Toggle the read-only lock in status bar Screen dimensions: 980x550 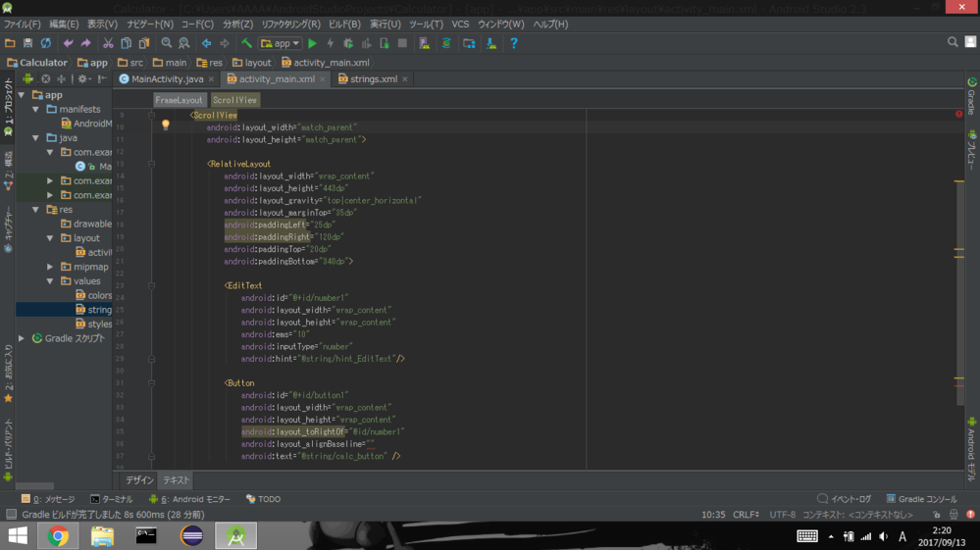936,514
